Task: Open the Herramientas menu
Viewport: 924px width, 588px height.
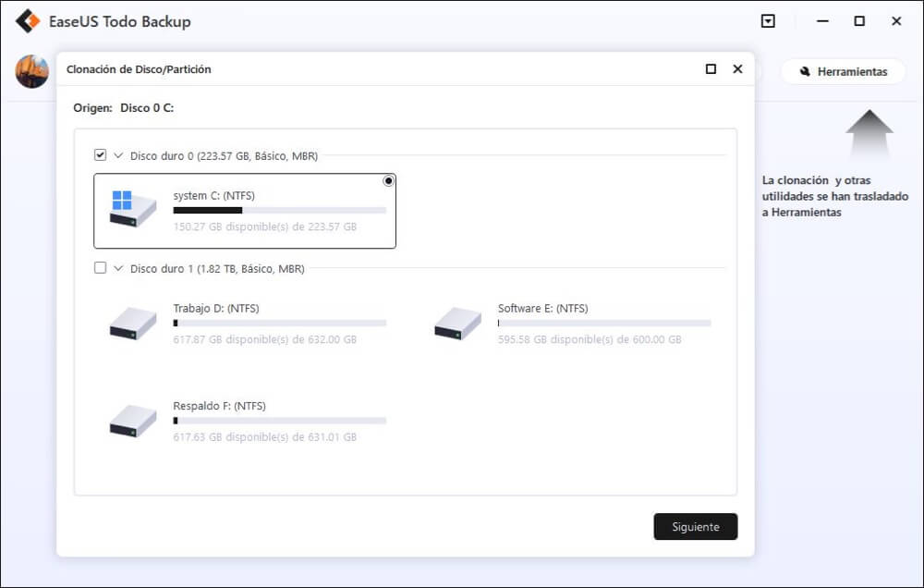Action: click(x=844, y=71)
